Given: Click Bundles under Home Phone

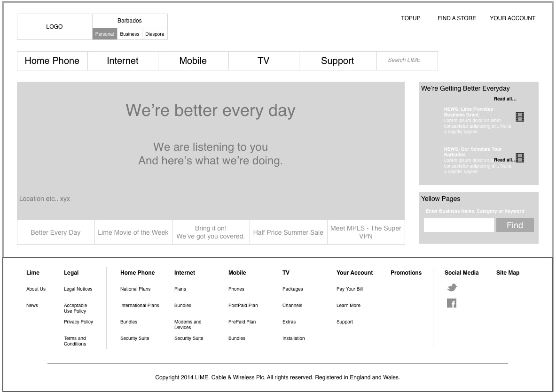Looking at the screenshot, I should tap(128, 322).
